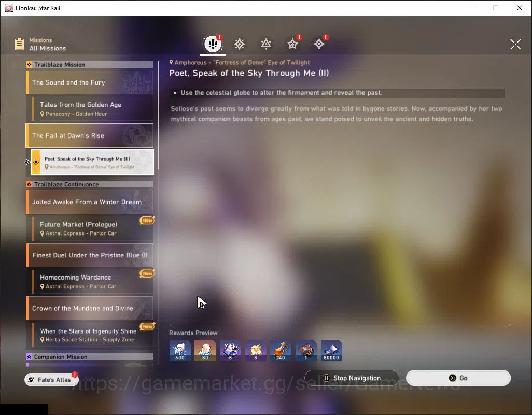Click the Go button
The image size is (532, 415).
[458, 378]
